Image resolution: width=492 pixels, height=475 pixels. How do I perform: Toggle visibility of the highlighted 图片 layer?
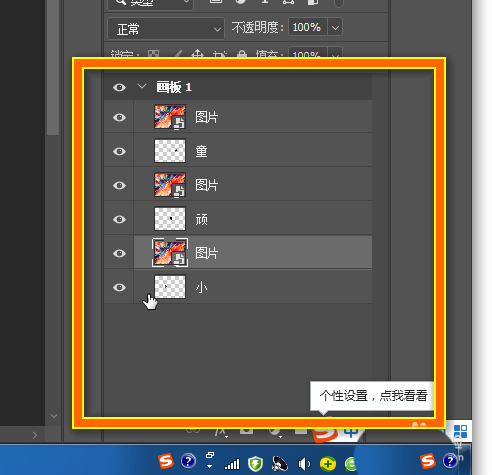click(x=119, y=253)
